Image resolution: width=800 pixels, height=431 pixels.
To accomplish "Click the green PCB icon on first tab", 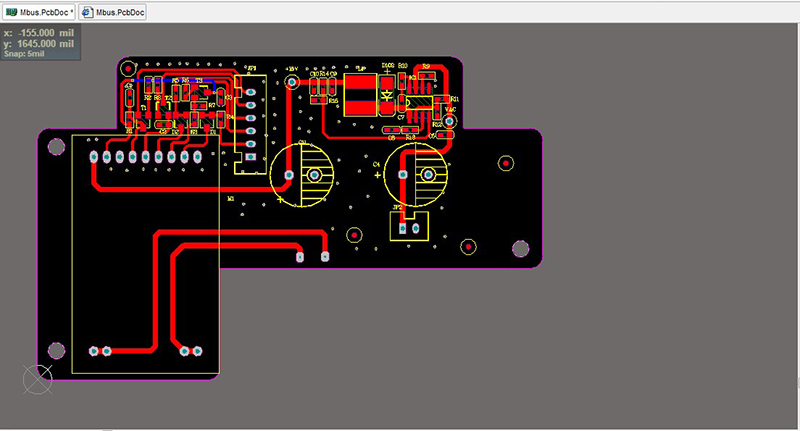I will tap(11, 11).
